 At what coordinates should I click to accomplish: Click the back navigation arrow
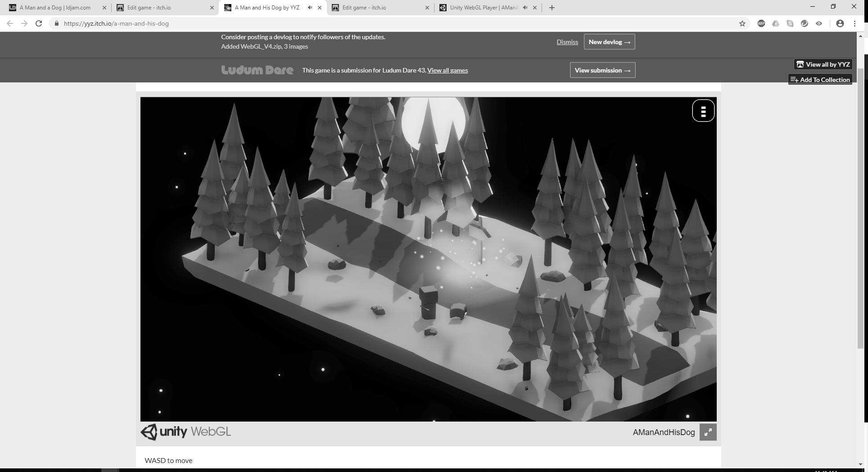10,23
